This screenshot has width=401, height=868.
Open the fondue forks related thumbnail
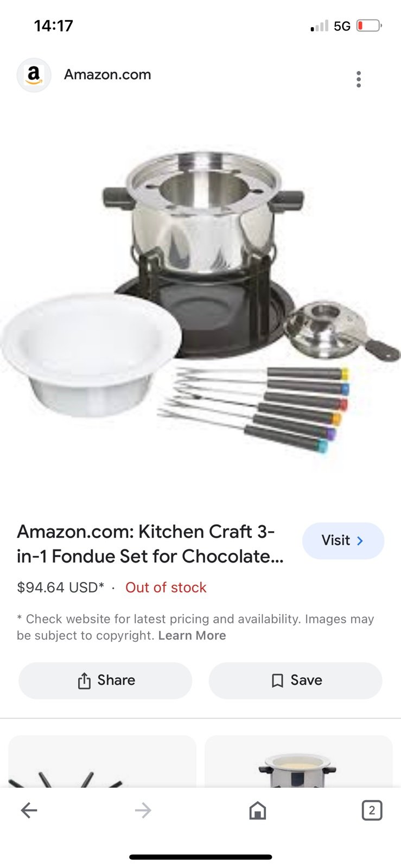102,761
